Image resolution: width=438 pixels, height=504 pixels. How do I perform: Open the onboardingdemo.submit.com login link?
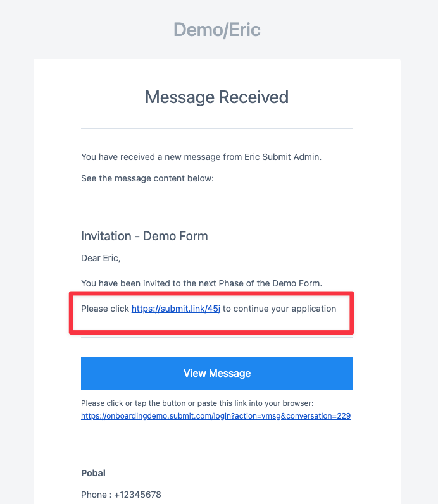tap(216, 416)
